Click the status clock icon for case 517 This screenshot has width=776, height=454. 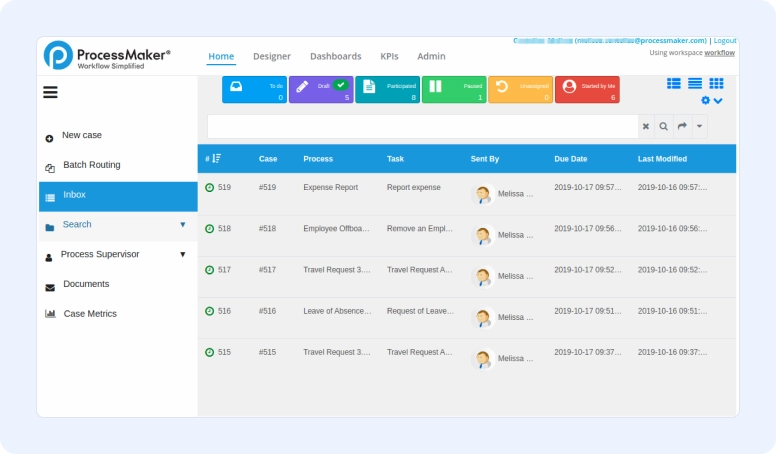[x=209, y=270]
